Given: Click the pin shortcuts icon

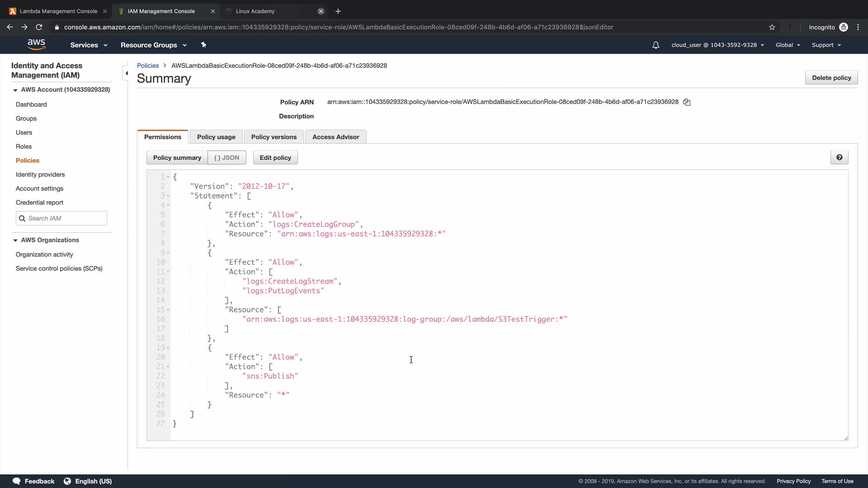Looking at the screenshot, I should 203,45.
